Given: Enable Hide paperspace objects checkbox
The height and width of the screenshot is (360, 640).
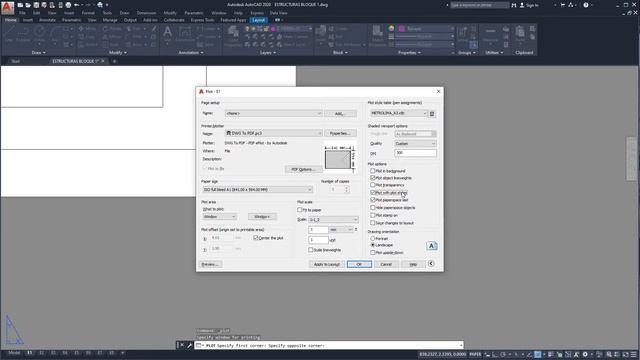Looking at the screenshot, I should [373, 207].
